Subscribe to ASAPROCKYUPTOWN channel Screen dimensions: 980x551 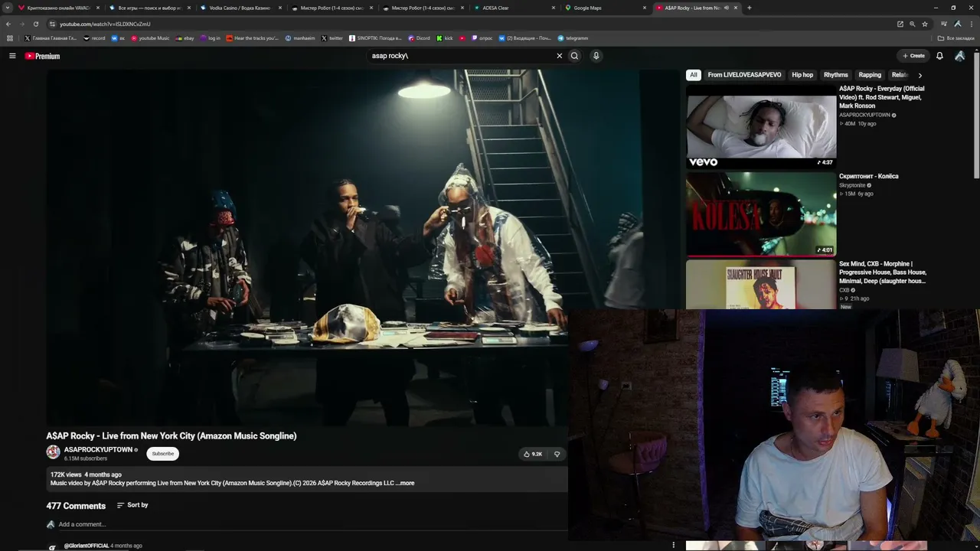[x=162, y=454]
